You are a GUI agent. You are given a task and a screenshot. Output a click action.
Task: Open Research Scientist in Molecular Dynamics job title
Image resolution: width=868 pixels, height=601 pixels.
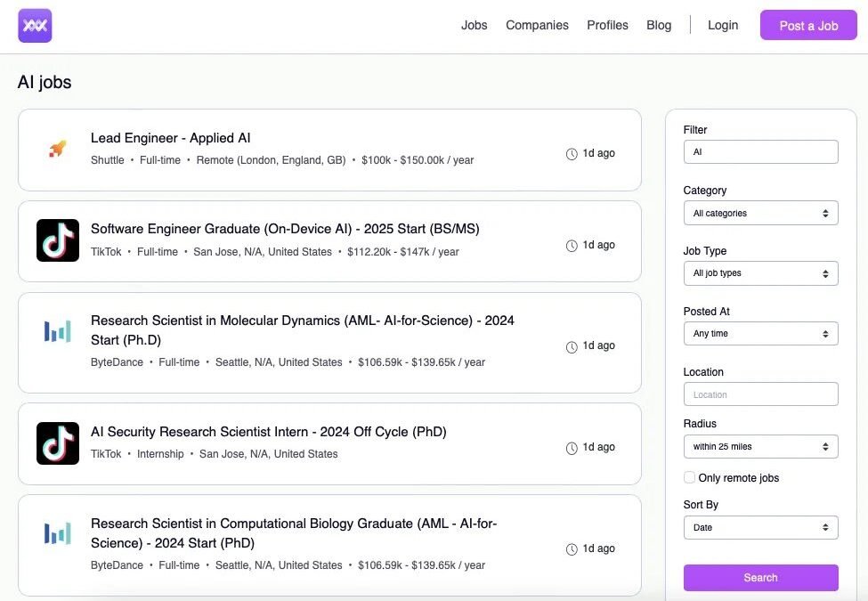(x=303, y=329)
